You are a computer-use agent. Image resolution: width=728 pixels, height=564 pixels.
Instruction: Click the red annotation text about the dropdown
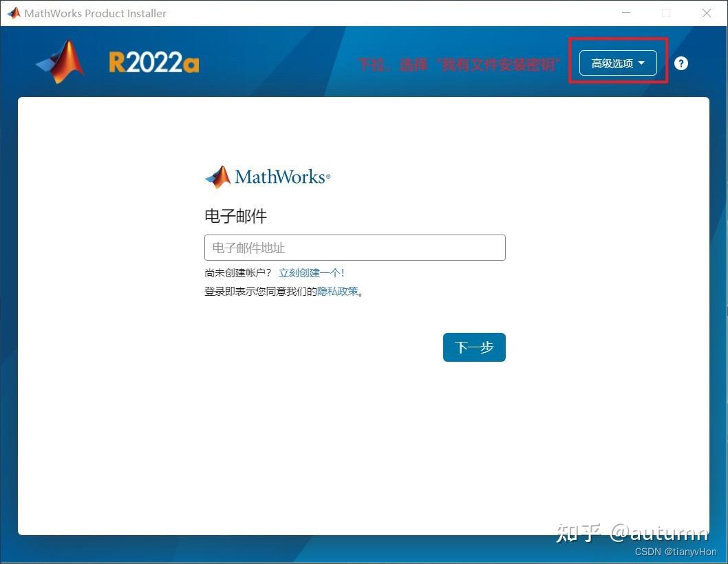click(x=459, y=64)
